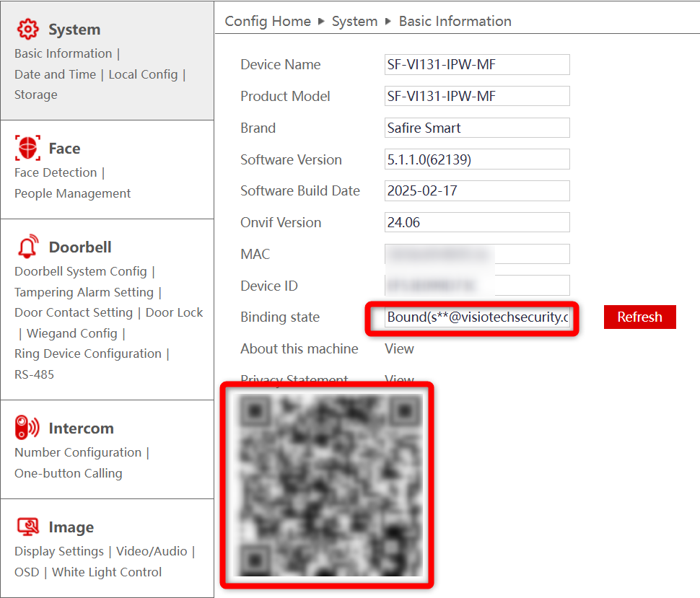700x598 pixels.
Task: Click the Software Build Date field
Action: [477, 191]
